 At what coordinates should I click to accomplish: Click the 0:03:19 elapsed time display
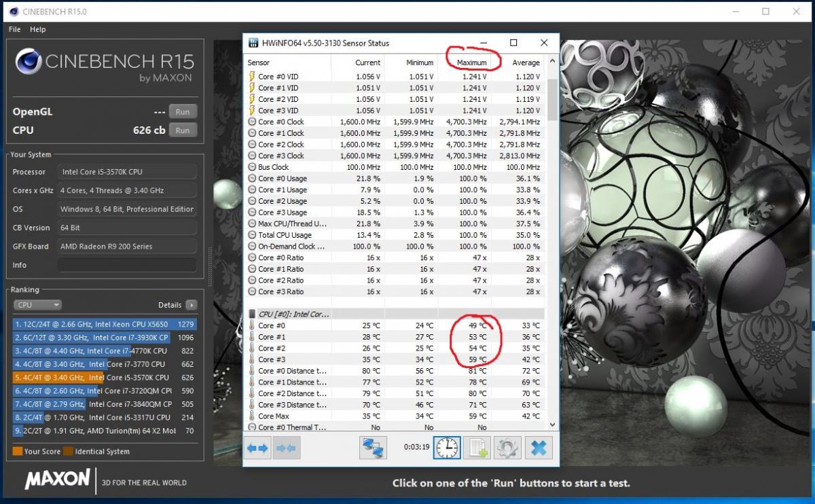point(416,448)
